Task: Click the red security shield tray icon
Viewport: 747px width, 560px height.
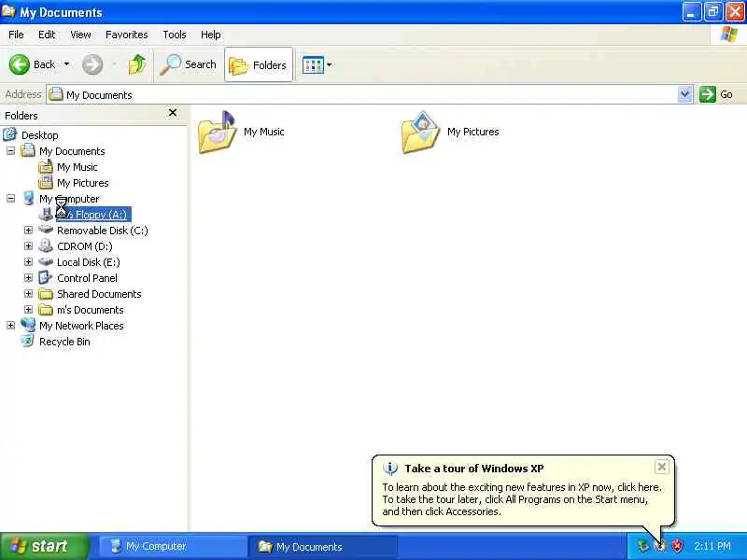Action: [x=677, y=546]
